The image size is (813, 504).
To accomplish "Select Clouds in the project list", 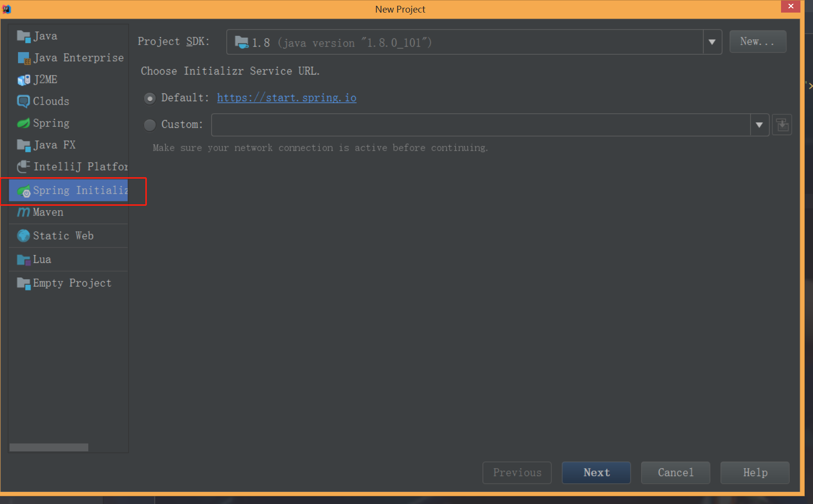I will [68, 101].
